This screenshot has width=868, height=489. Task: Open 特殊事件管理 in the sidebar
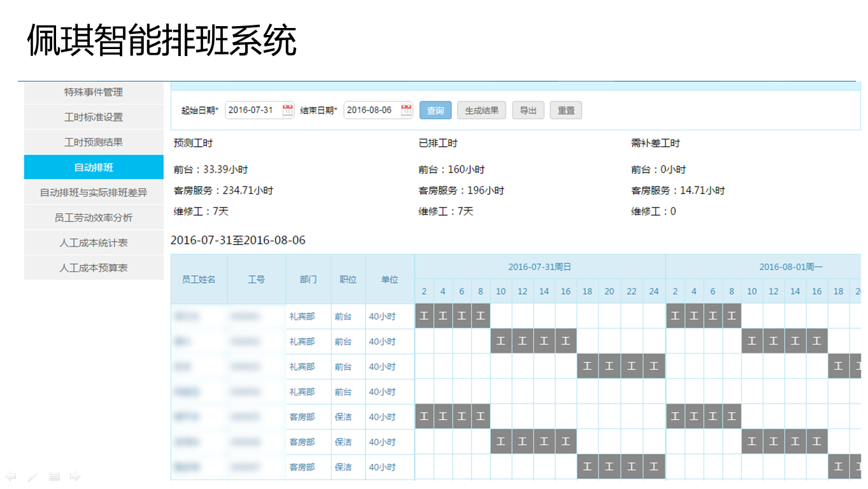pyautogui.click(x=94, y=92)
